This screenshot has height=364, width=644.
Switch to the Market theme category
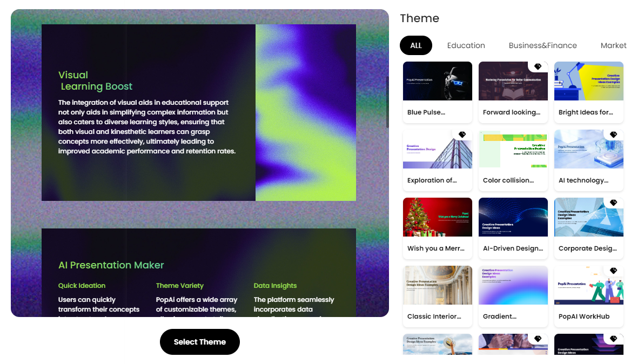click(613, 45)
